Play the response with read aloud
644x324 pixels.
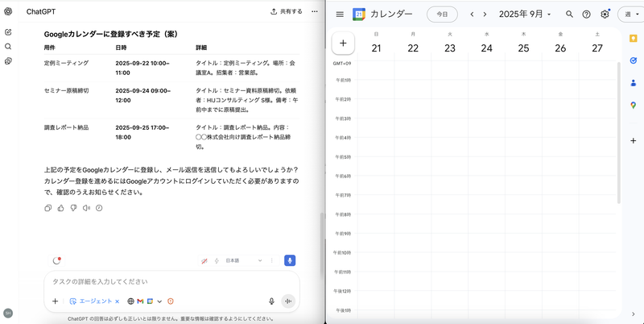[x=86, y=208]
